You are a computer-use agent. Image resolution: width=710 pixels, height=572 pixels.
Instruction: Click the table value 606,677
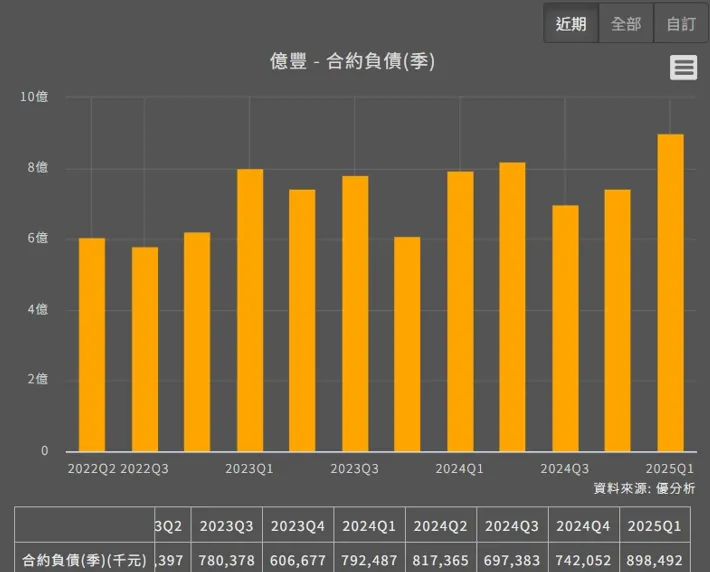[x=298, y=561]
